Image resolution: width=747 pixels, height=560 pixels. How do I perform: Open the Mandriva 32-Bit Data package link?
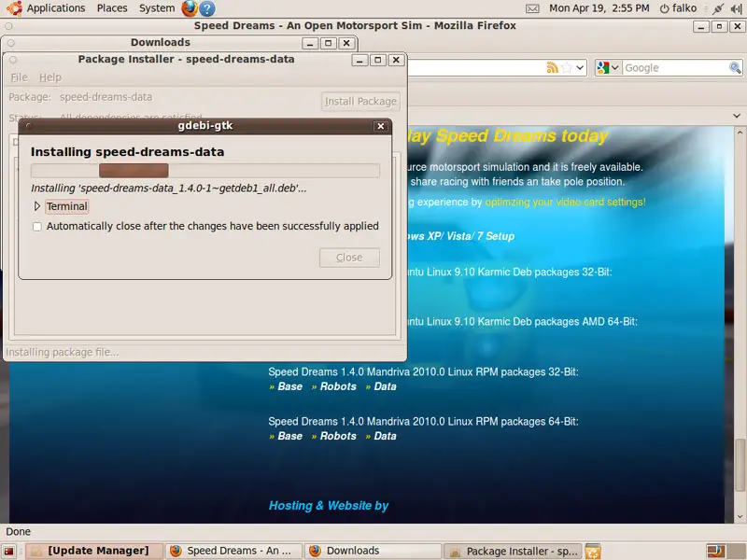385,386
